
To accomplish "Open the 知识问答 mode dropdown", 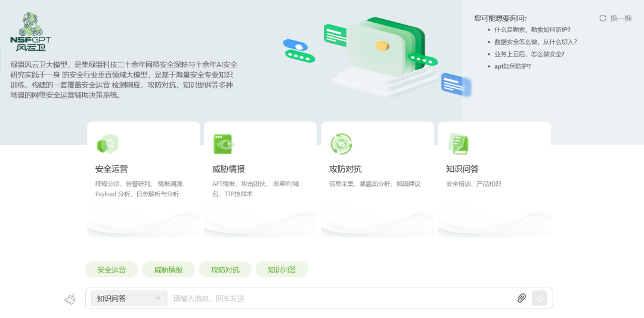I will [129, 298].
